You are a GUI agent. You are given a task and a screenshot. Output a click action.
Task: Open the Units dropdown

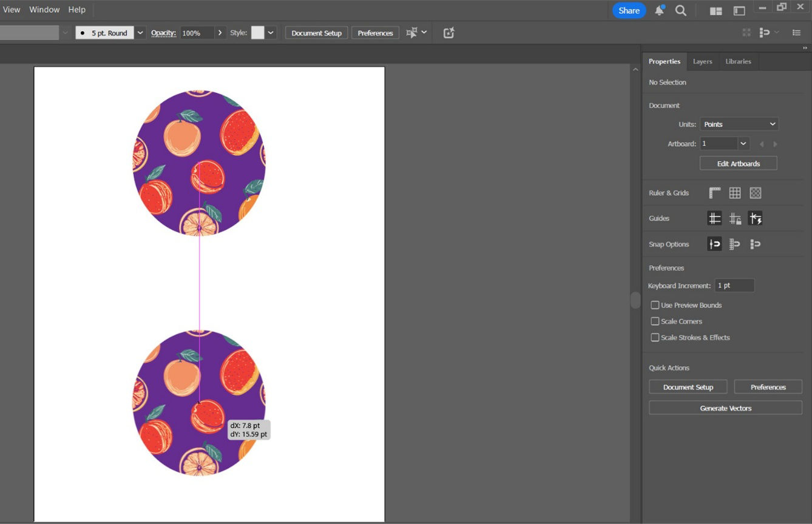click(x=739, y=124)
